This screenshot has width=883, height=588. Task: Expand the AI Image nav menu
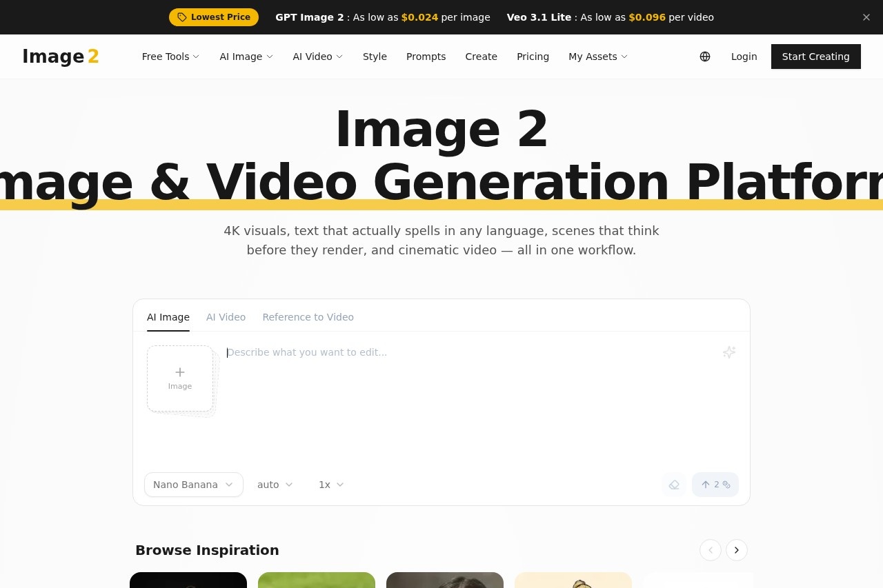click(x=246, y=57)
